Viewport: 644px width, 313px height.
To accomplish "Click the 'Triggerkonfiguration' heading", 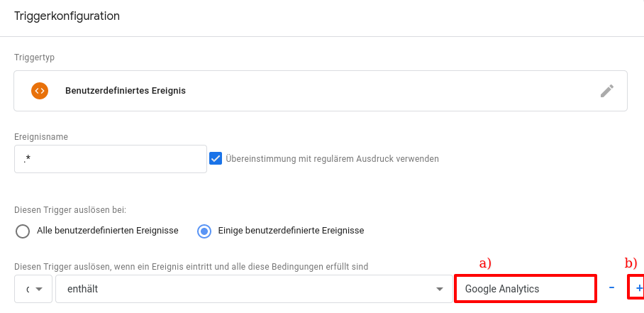I will pyautogui.click(x=67, y=16).
